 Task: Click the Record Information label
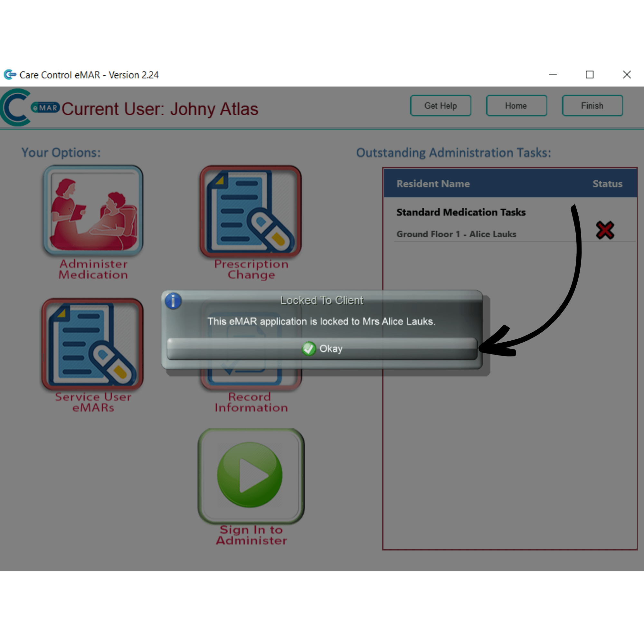coord(251,402)
